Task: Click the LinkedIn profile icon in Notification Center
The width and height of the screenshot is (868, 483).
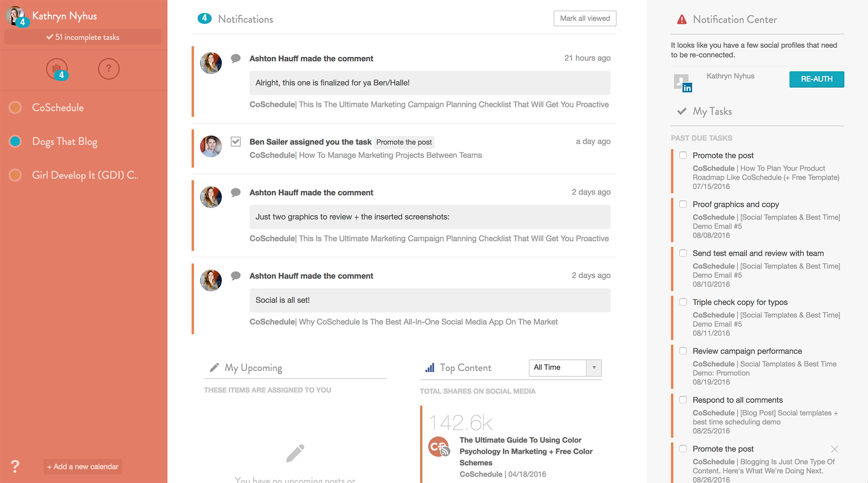Action: tap(683, 82)
